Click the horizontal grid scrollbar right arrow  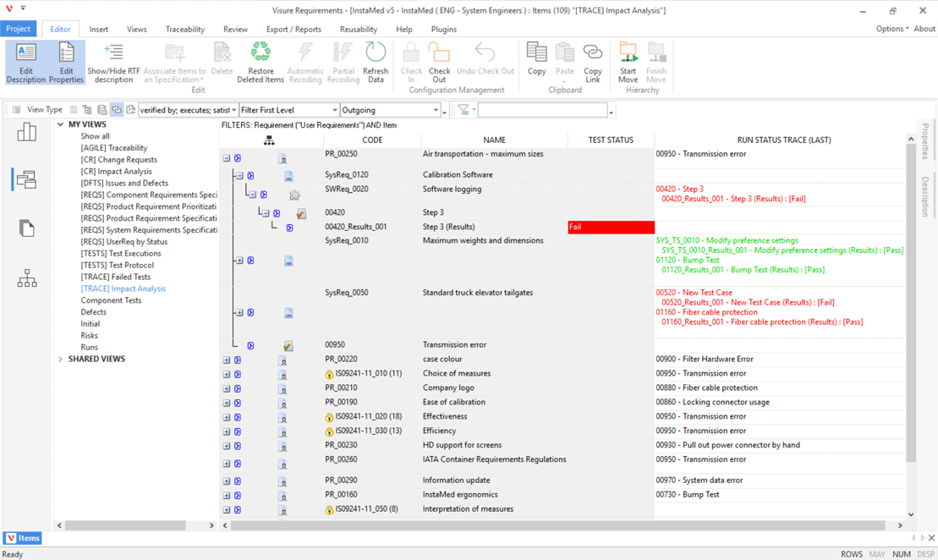pos(900,525)
